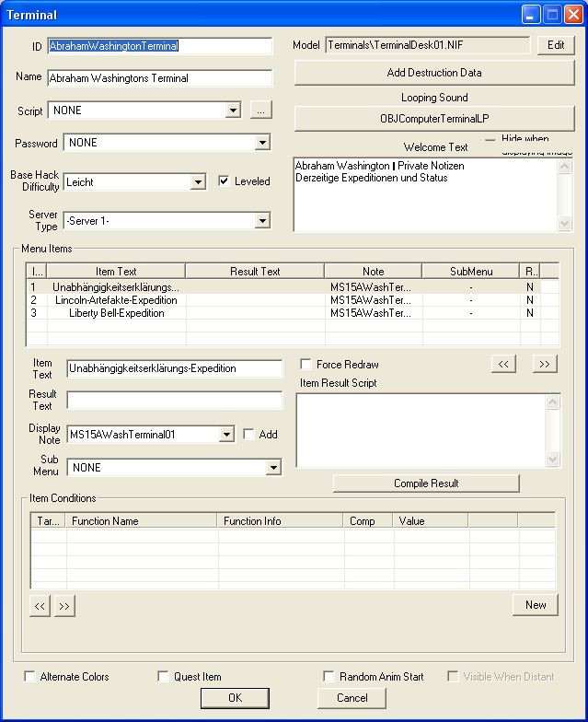Click the Item Text input field

[175, 368]
